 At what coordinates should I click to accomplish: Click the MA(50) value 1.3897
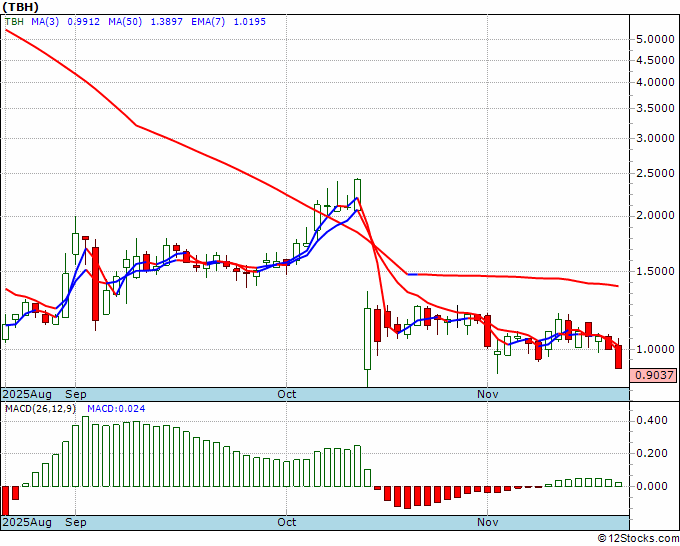click(167, 22)
